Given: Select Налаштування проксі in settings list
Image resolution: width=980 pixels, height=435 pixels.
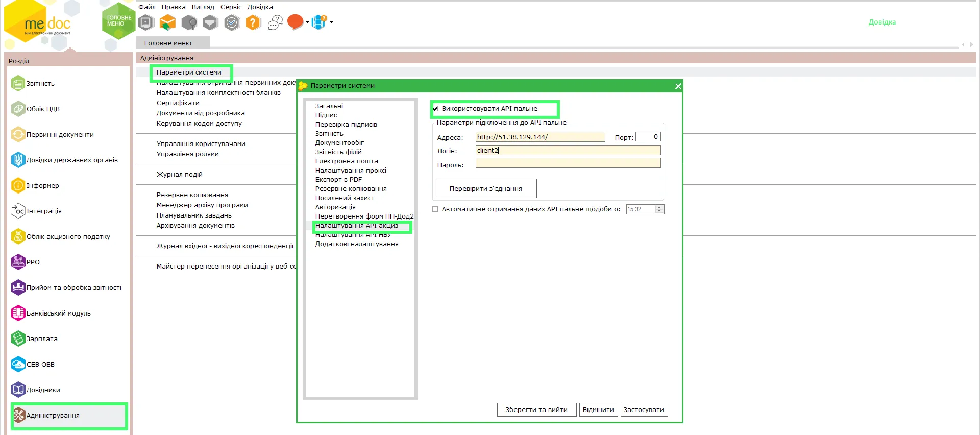Looking at the screenshot, I should tap(351, 171).
